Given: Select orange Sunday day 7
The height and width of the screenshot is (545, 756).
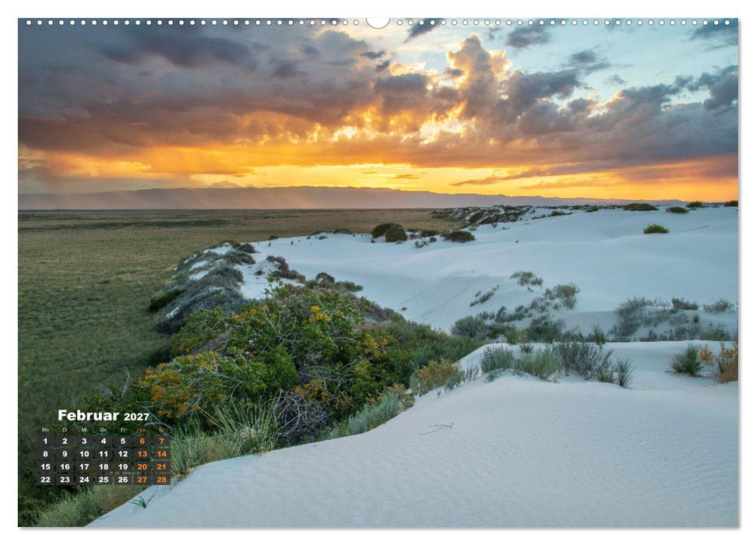Looking at the screenshot, I should point(161,441).
